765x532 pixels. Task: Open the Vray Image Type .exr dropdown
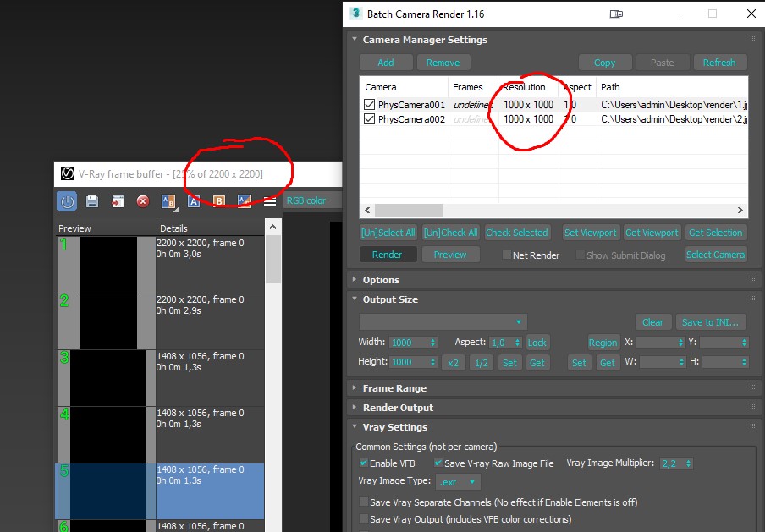[458, 482]
